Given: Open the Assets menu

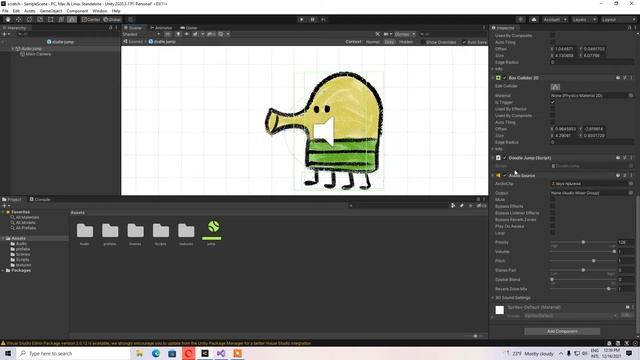Looking at the screenshot, I should 30,11.
